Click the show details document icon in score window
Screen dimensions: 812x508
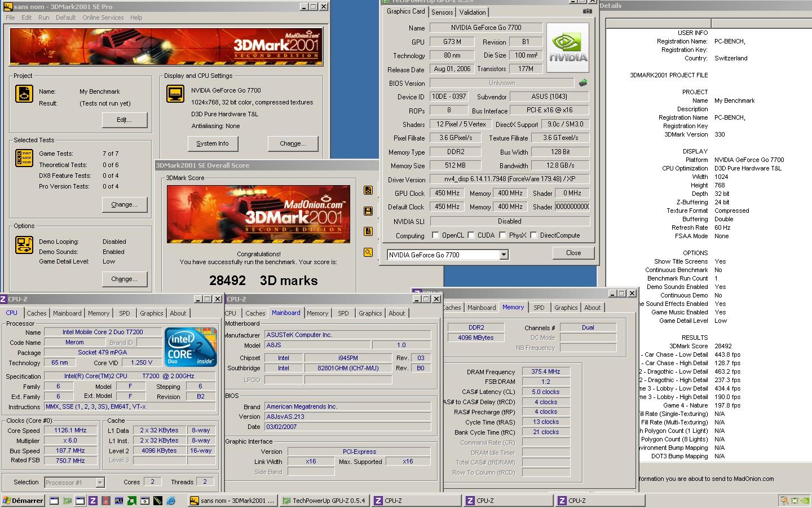368,231
